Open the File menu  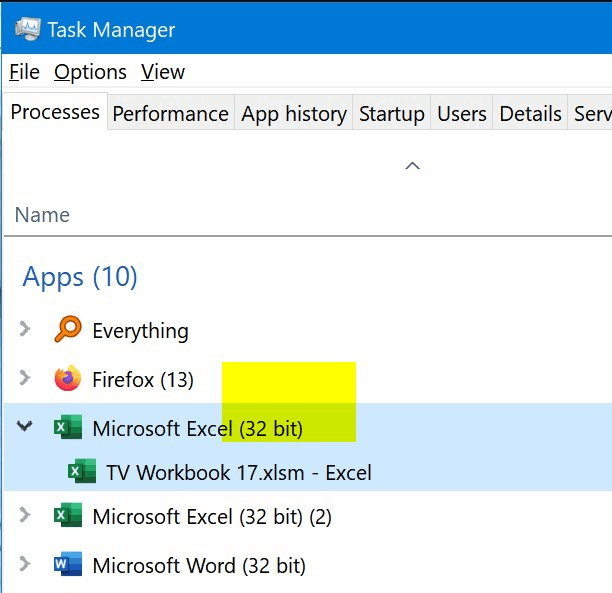pyautogui.click(x=24, y=72)
